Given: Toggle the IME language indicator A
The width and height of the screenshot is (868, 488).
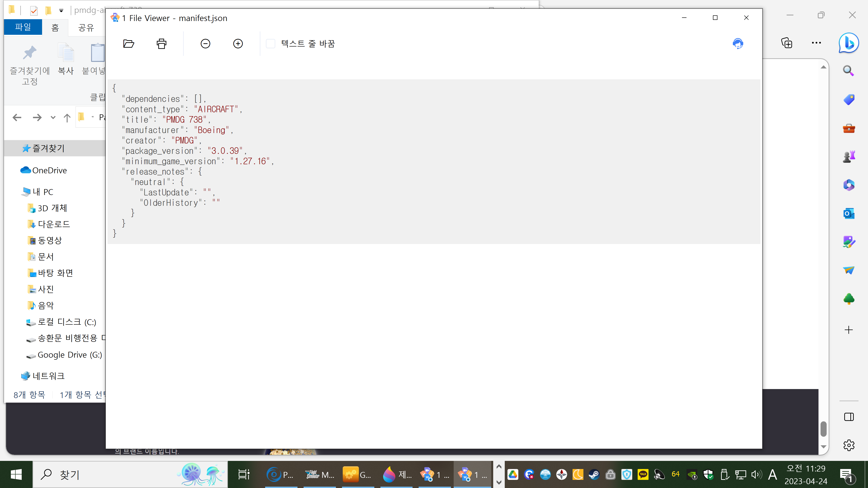Looking at the screenshot, I should tap(772, 474).
